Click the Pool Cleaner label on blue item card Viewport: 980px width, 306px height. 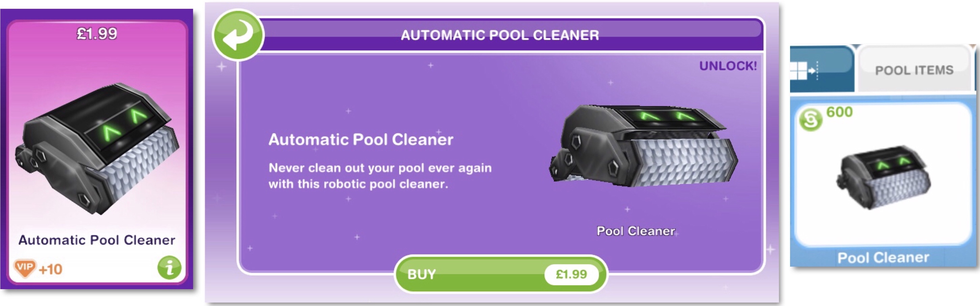[x=884, y=258]
